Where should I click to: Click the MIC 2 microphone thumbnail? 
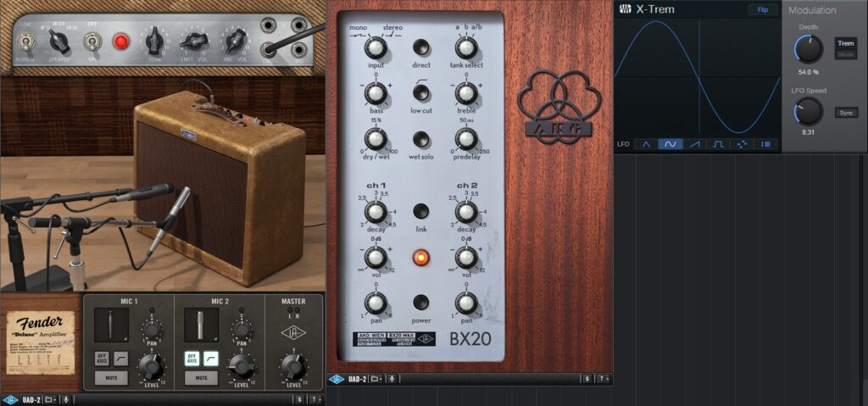202,325
